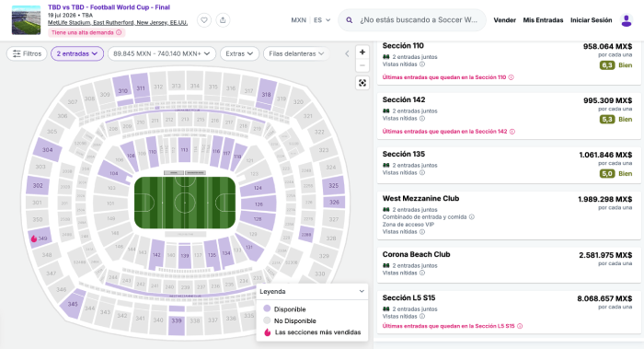Viewport: 644px width, 349px height.
Task: Zoom in on the stadium map
Action: point(362,52)
